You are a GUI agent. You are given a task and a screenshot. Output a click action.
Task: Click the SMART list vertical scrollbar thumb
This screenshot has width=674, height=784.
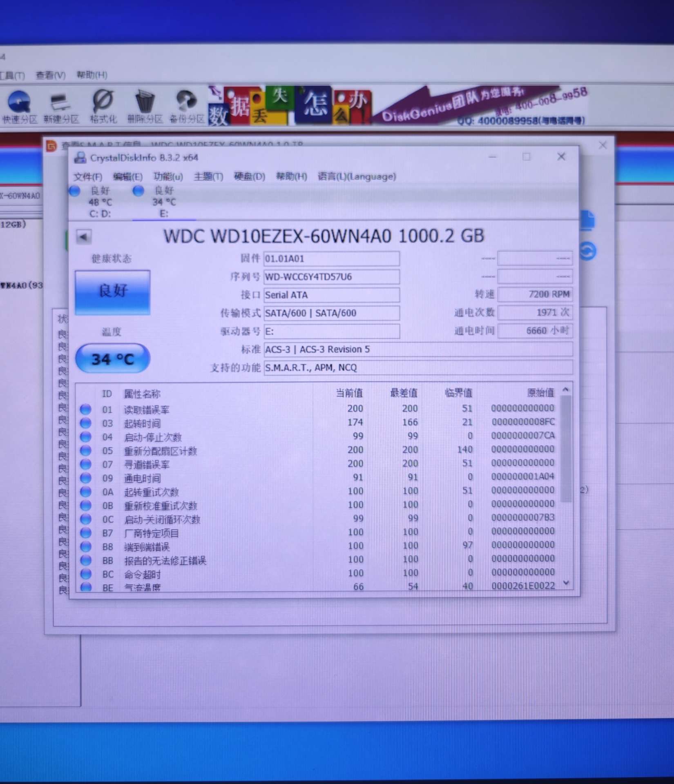click(566, 448)
